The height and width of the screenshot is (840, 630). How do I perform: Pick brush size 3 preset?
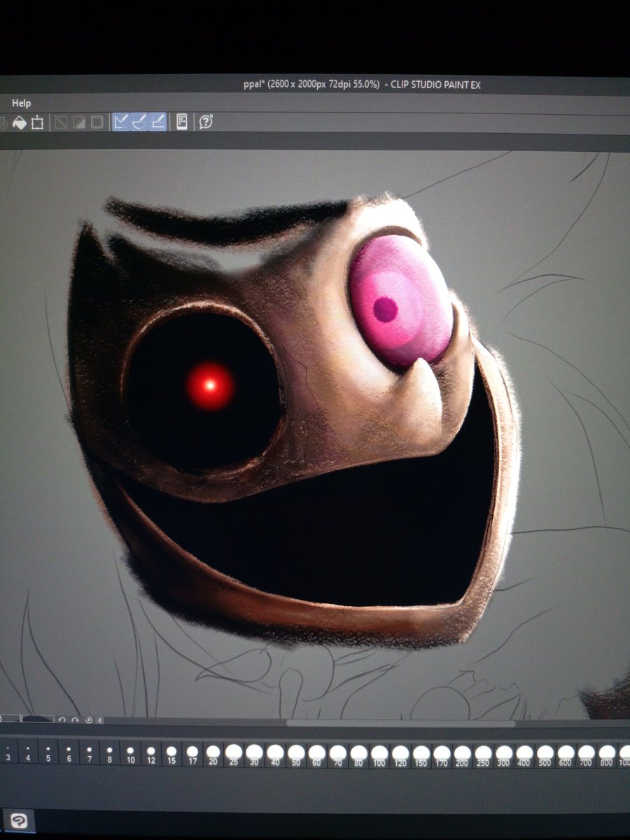(x=8, y=752)
